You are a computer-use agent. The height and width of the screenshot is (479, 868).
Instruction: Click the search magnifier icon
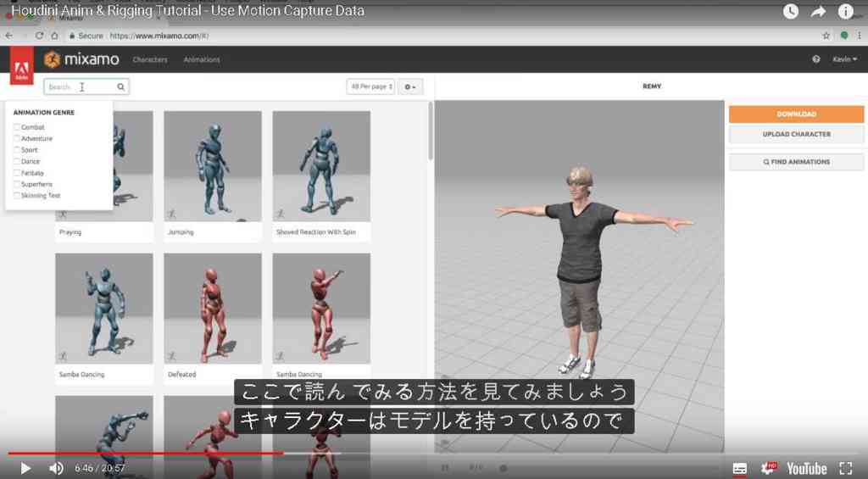(120, 87)
